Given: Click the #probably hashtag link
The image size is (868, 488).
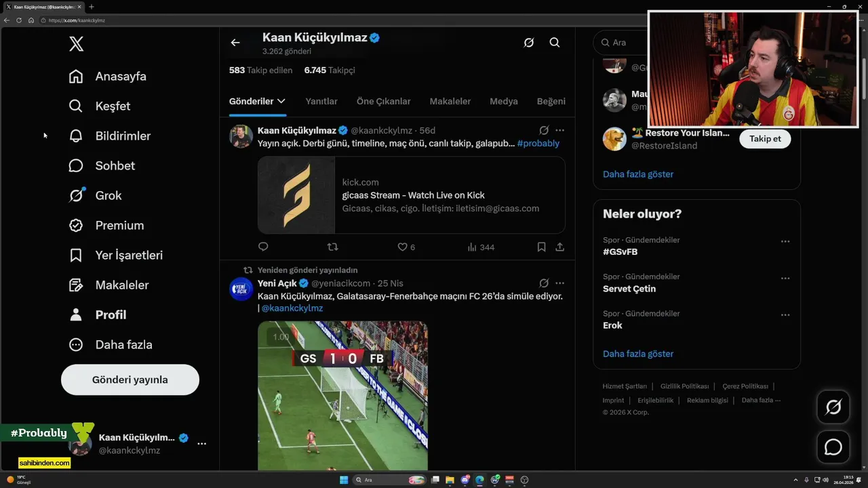Looking at the screenshot, I should [x=538, y=144].
